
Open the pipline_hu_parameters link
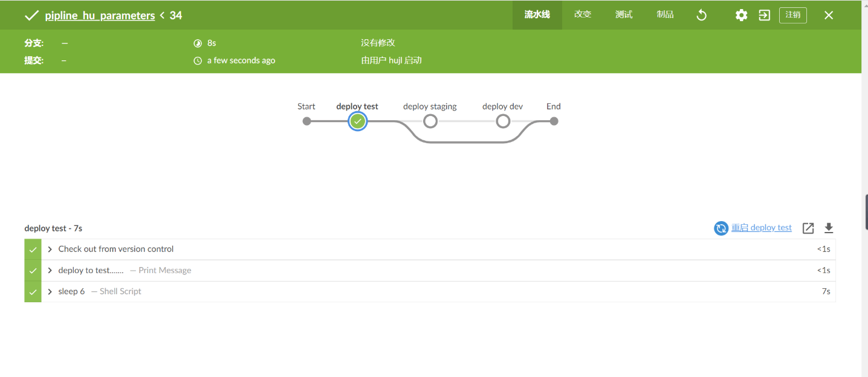(100, 16)
